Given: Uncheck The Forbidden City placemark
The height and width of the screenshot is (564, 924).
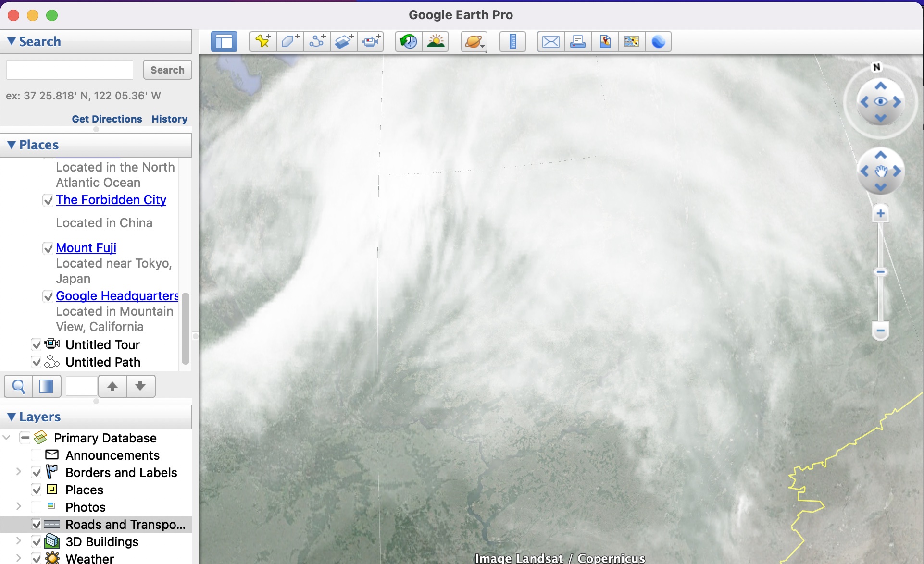Looking at the screenshot, I should click(x=48, y=200).
